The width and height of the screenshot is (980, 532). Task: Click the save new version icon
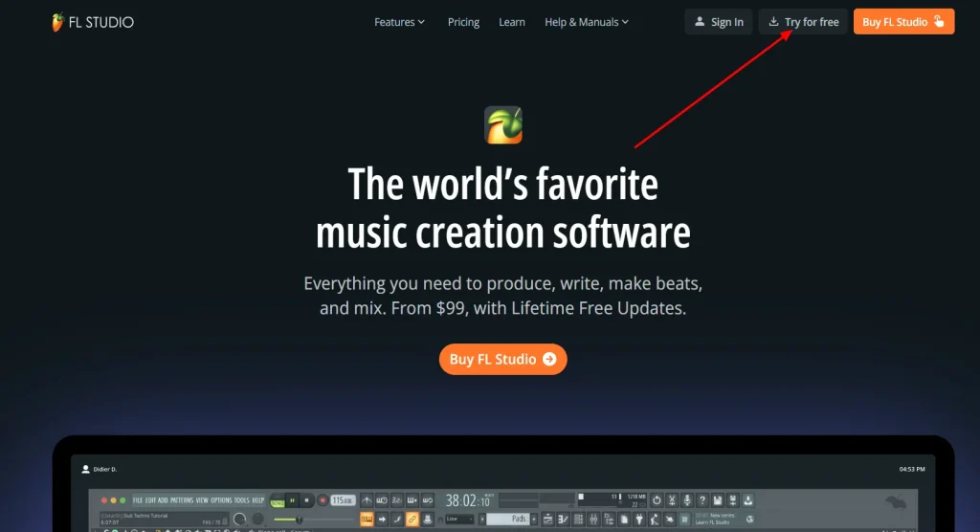(x=732, y=500)
